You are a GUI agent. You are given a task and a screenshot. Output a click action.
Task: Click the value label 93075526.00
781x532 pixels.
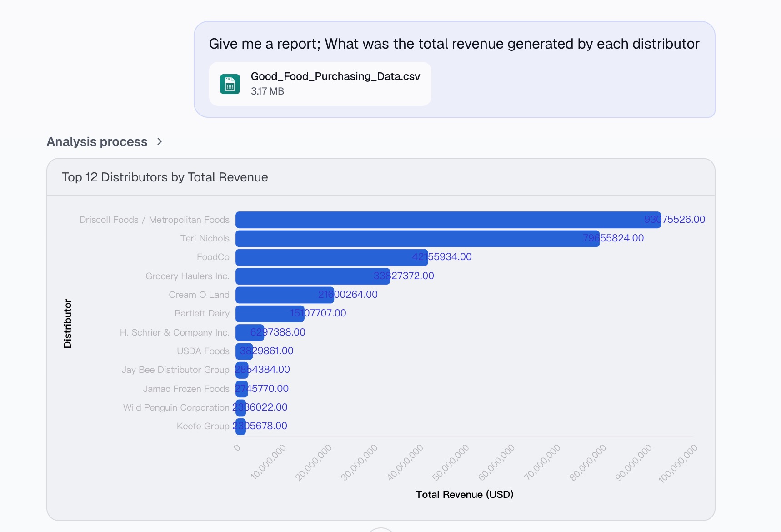(x=675, y=219)
